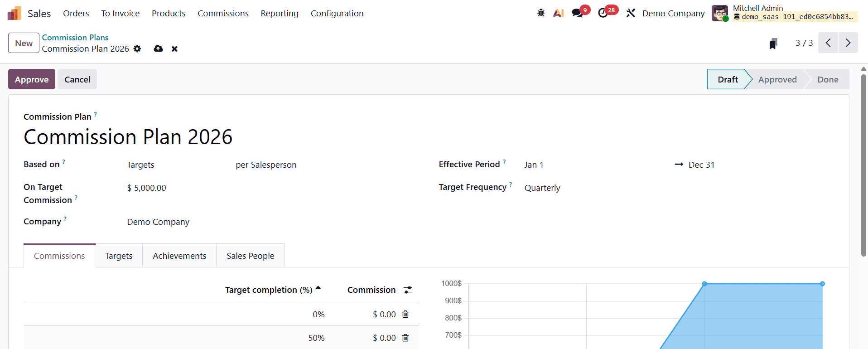Open the Commissions menu

pyautogui.click(x=223, y=13)
